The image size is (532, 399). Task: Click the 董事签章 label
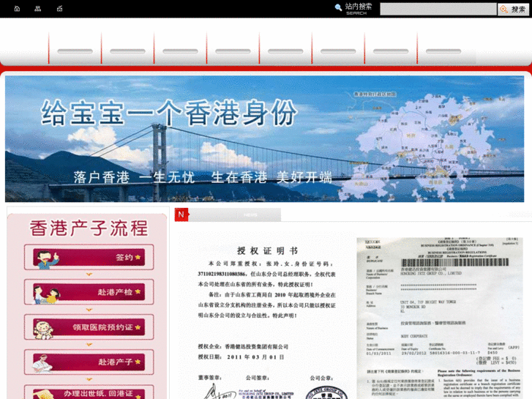point(210,378)
